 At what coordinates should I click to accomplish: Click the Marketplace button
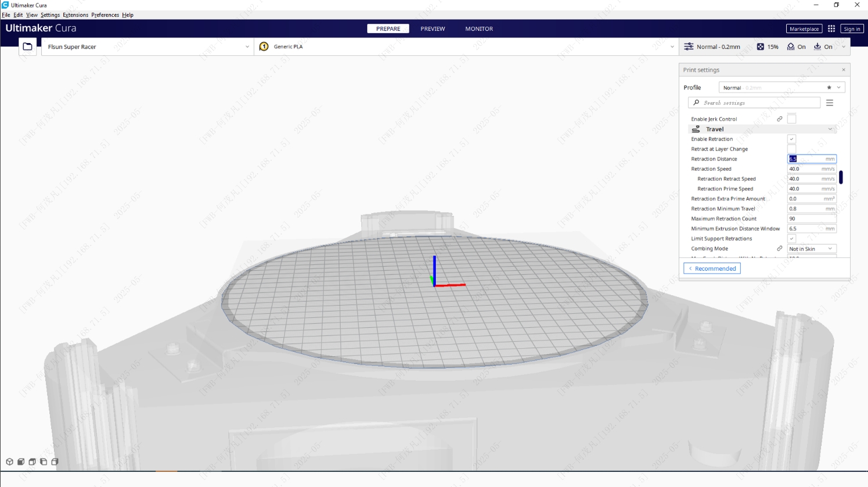tap(804, 28)
